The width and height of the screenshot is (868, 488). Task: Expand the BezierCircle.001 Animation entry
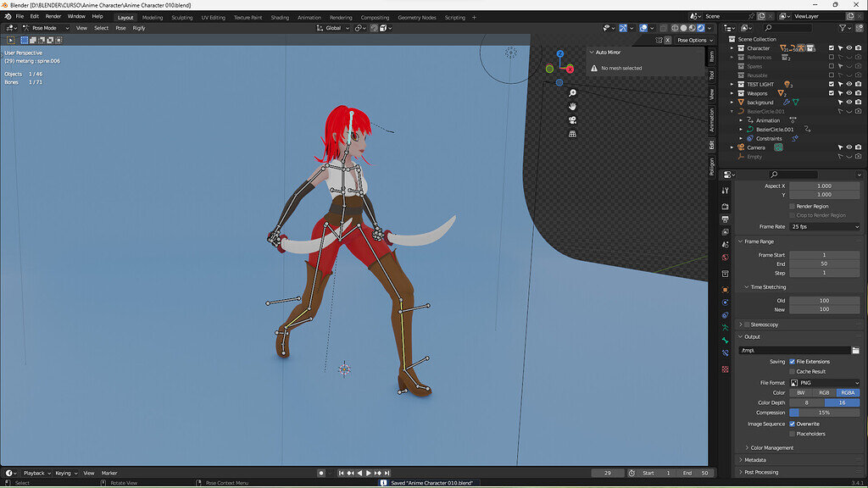(x=741, y=120)
